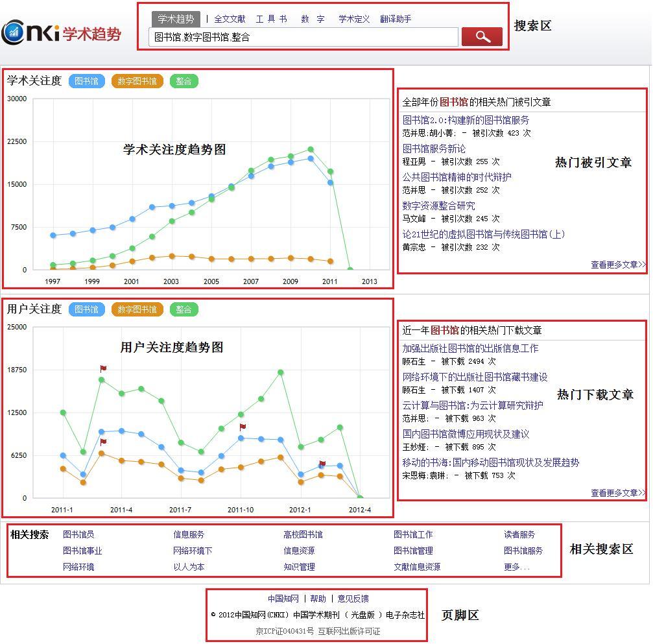Click the red flag marker near 2011-10

tap(243, 427)
